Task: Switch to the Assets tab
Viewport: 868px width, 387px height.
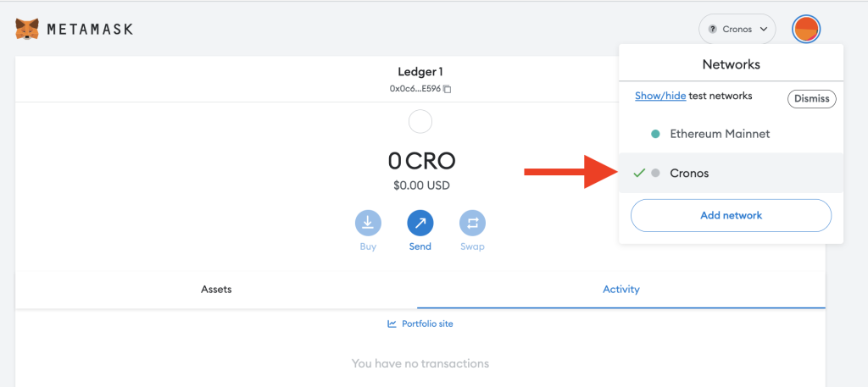Action: 216,289
